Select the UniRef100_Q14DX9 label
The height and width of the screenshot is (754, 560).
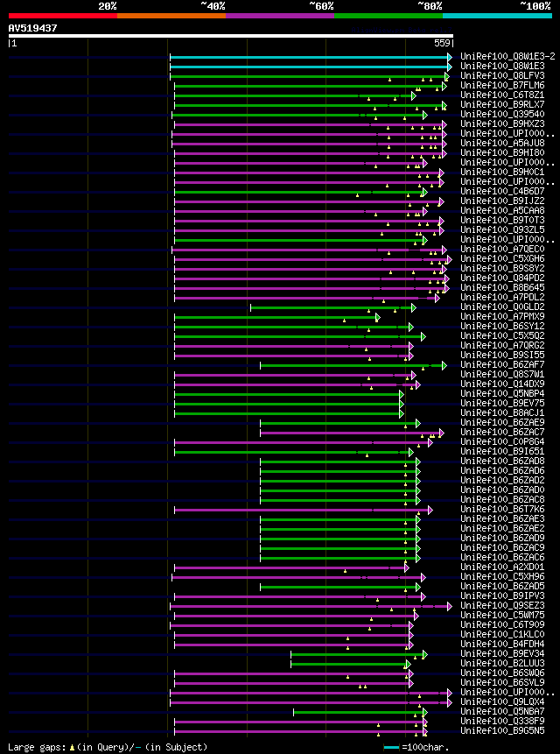click(503, 384)
